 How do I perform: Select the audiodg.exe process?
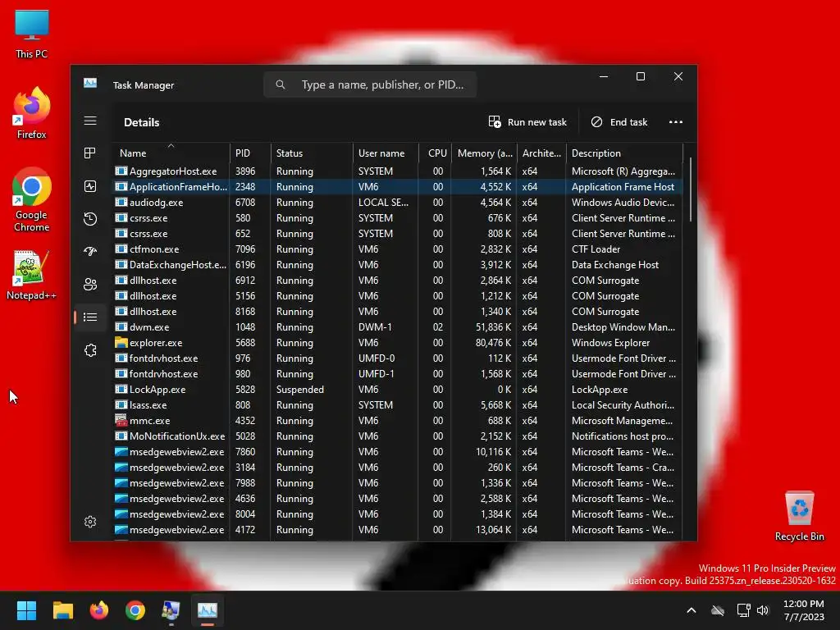coord(398,203)
